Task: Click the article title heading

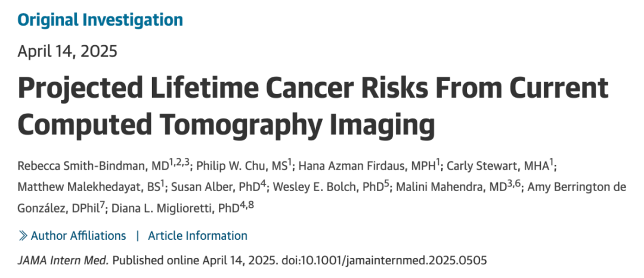Action: coord(313,107)
